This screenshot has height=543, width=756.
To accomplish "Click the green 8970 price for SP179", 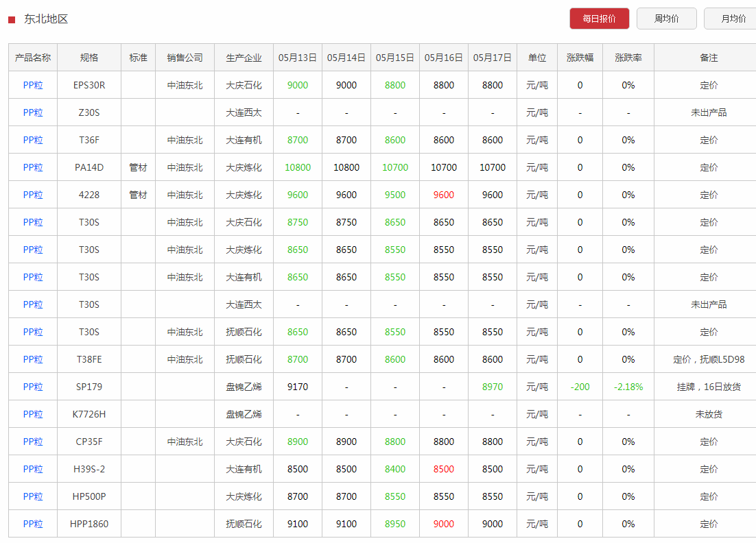I will [493, 387].
